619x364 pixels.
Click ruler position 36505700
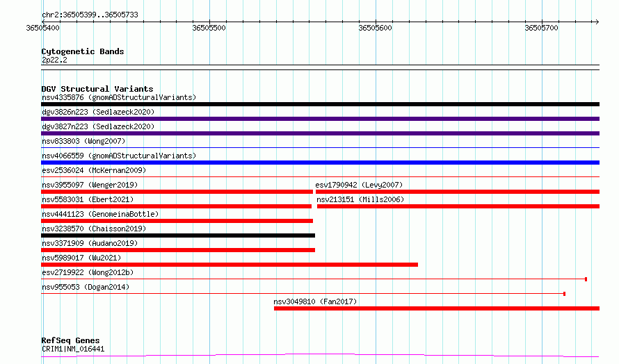[x=541, y=28]
